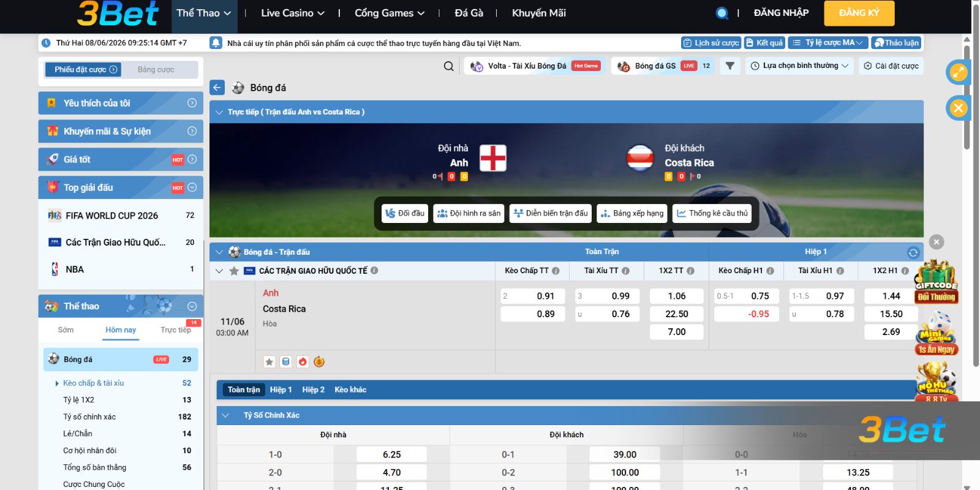Collapse the Trực tiếp match panel
Image resolution: width=980 pixels, height=490 pixels.
point(219,112)
